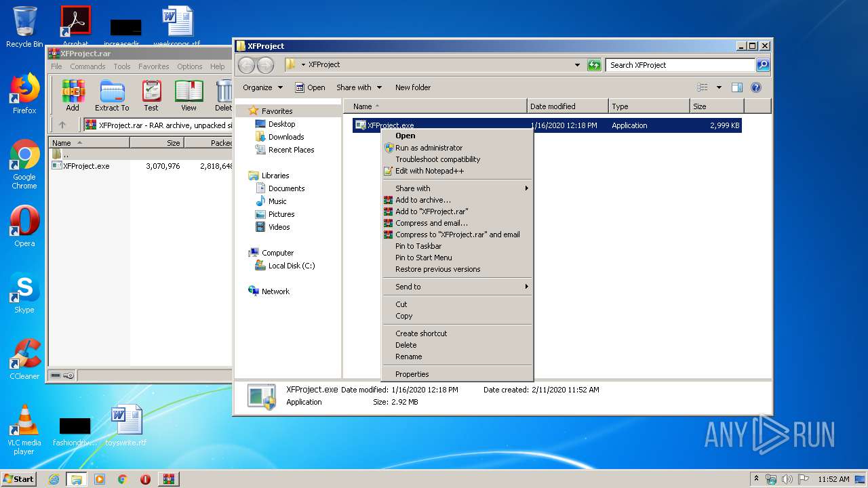Click refresh button beside address bar
This screenshot has width=868, height=488.
[594, 65]
